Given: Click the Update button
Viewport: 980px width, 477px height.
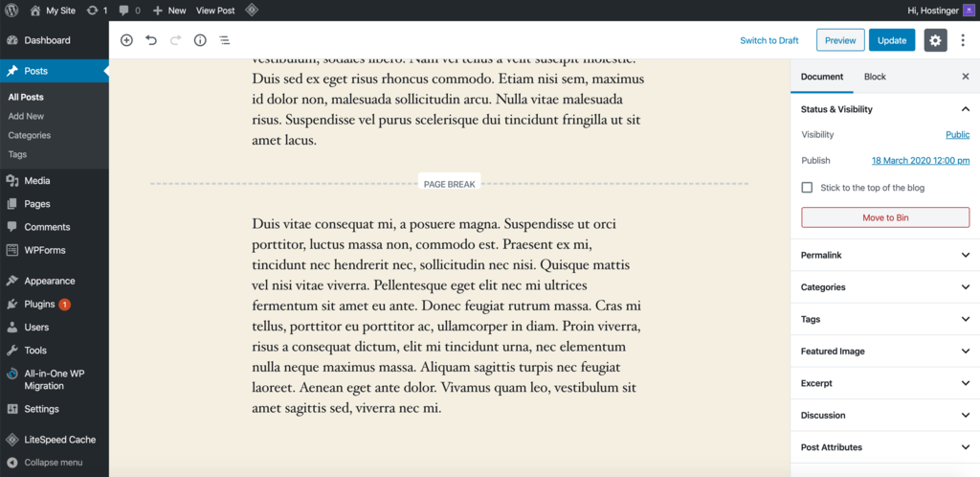Looking at the screenshot, I should [x=892, y=40].
